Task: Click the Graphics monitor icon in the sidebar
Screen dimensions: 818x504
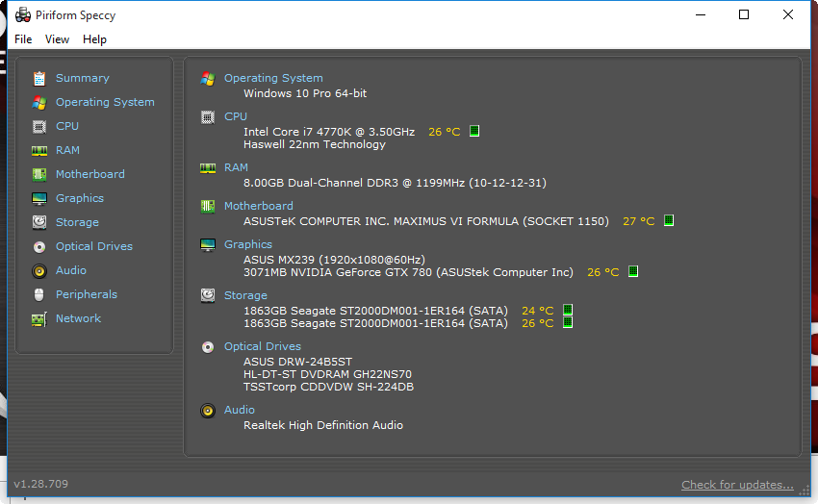Action: [39, 198]
